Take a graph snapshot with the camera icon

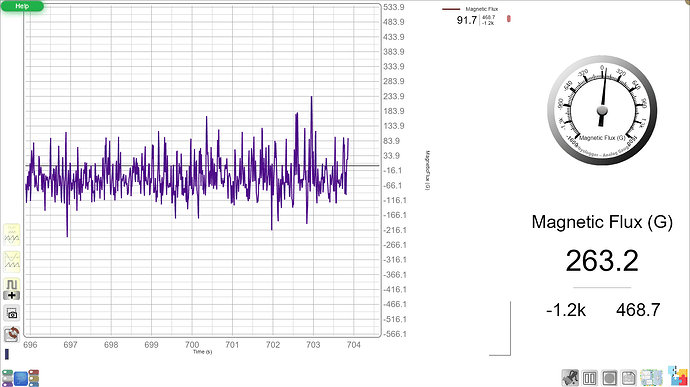[x=12, y=313]
